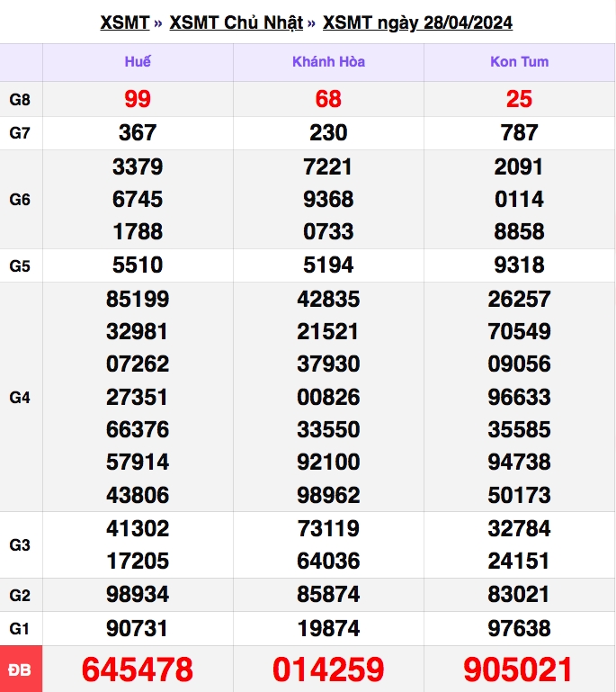Click Huế special prize number 645478

[x=138, y=670]
